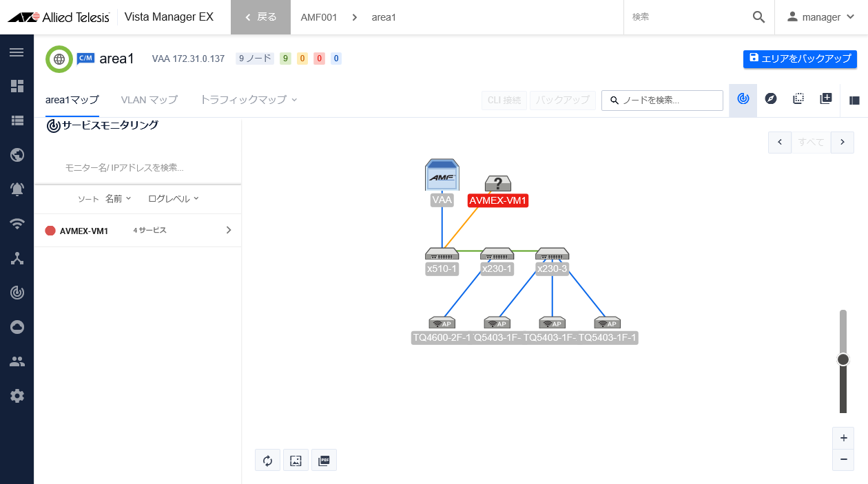Click the CLI 接続 button
Screen dimensions: 868x484
pos(504,100)
